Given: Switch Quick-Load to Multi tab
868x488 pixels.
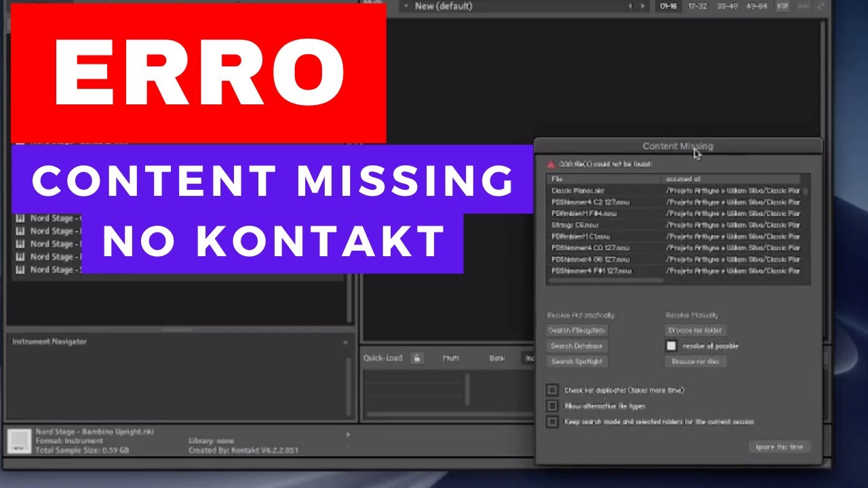Looking at the screenshot, I should pos(451,358).
